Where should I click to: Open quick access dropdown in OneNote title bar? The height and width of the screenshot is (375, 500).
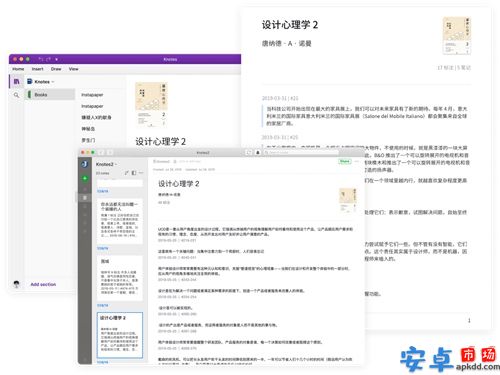[56, 59]
